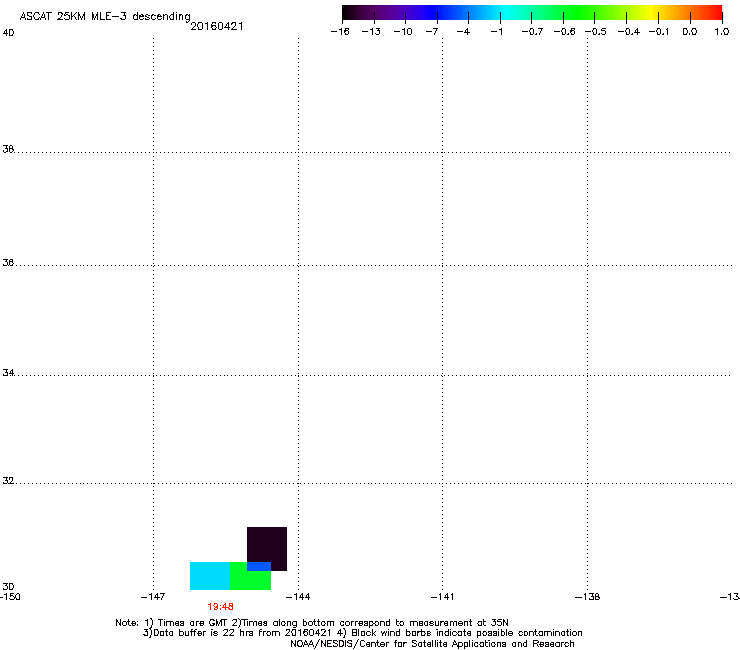Click the -0.6 colorbar label
Viewport: 740px width, 650px height.
click(x=564, y=32)
